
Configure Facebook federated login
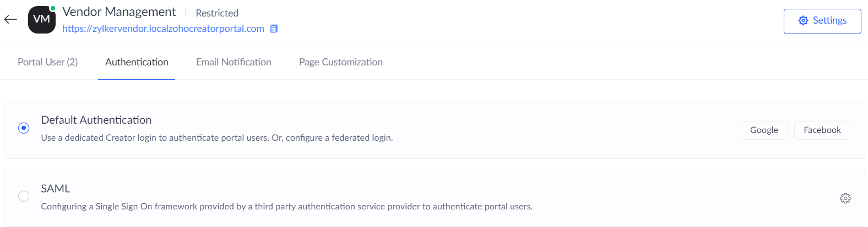click(822, 130)
